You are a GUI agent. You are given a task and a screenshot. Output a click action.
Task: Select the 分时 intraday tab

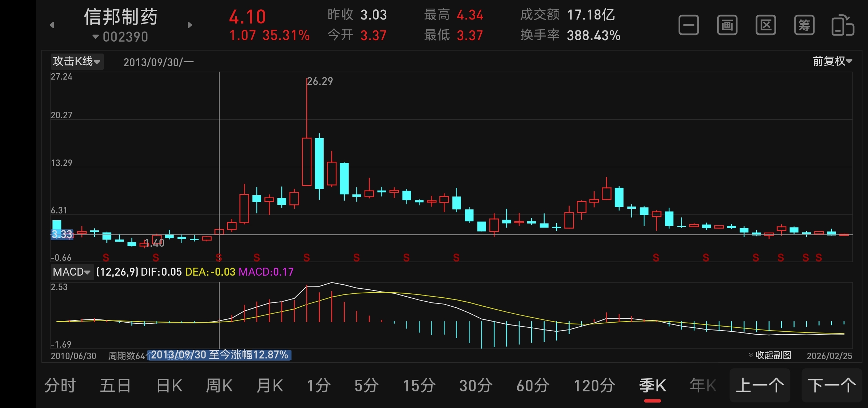tap(60, 386)
